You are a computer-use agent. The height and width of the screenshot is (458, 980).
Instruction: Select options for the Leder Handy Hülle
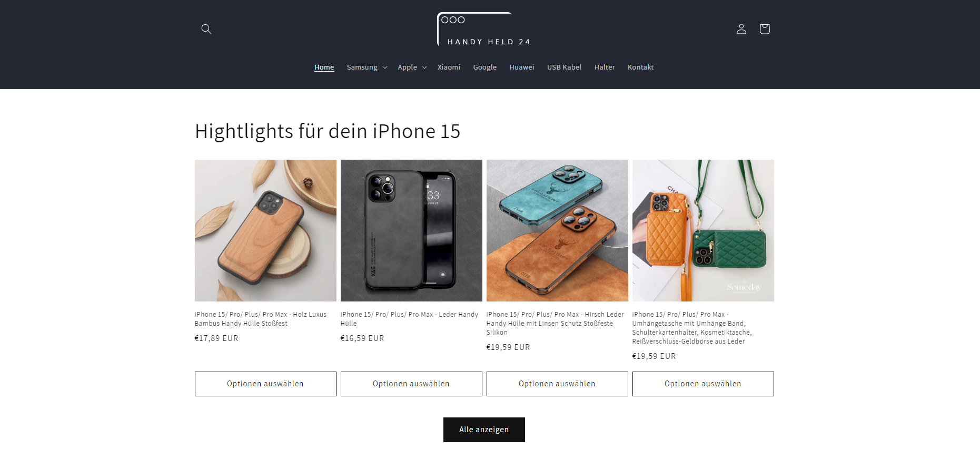411,384
